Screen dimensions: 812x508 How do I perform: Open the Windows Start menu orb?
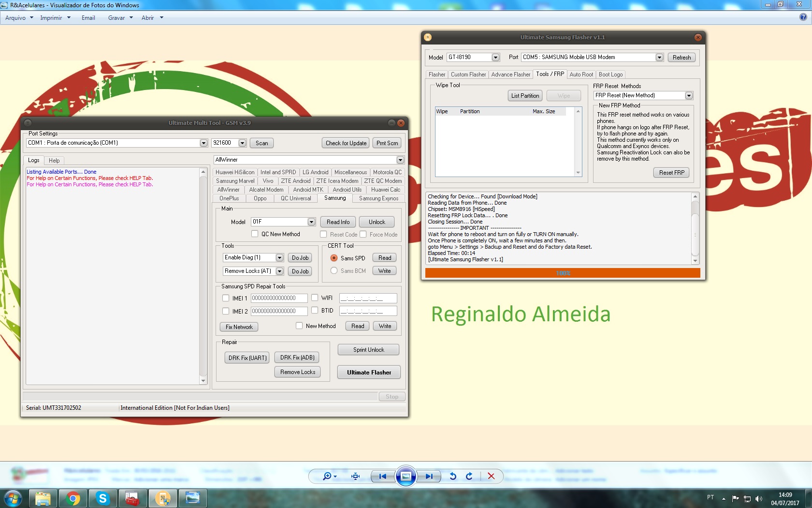point(13,498)
